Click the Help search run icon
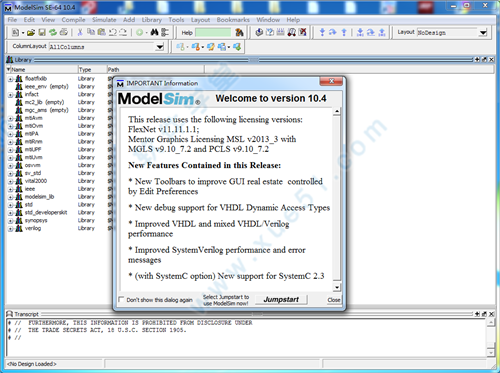Viewport: 500px width, 373px height. point(239,32)
